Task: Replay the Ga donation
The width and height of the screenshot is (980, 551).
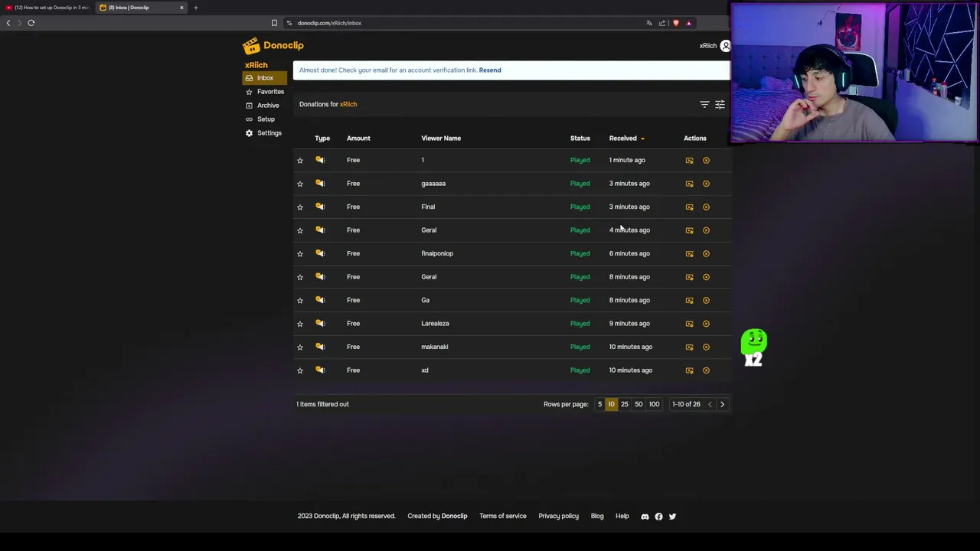Action: point(706,300)
